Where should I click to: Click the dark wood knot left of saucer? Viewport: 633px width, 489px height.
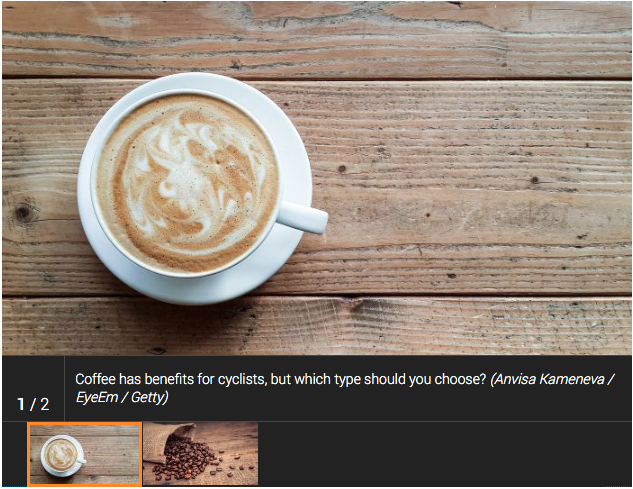(23, 212)
